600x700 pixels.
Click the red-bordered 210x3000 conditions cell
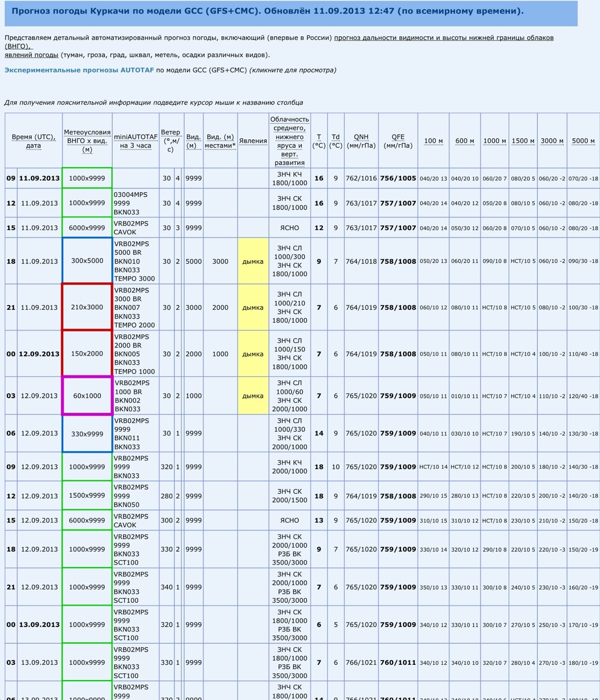coord(87,307)
